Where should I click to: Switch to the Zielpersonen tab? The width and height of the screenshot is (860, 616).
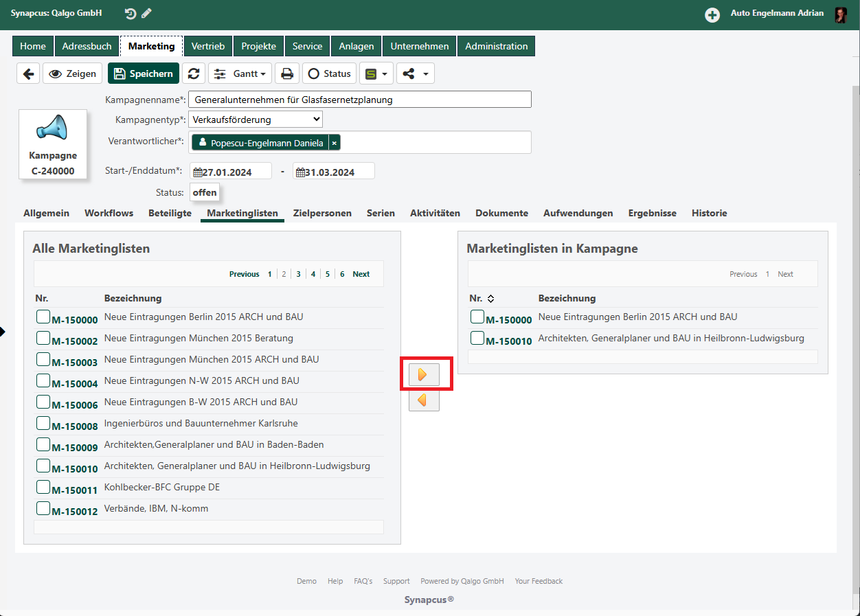tap(322, 214)
